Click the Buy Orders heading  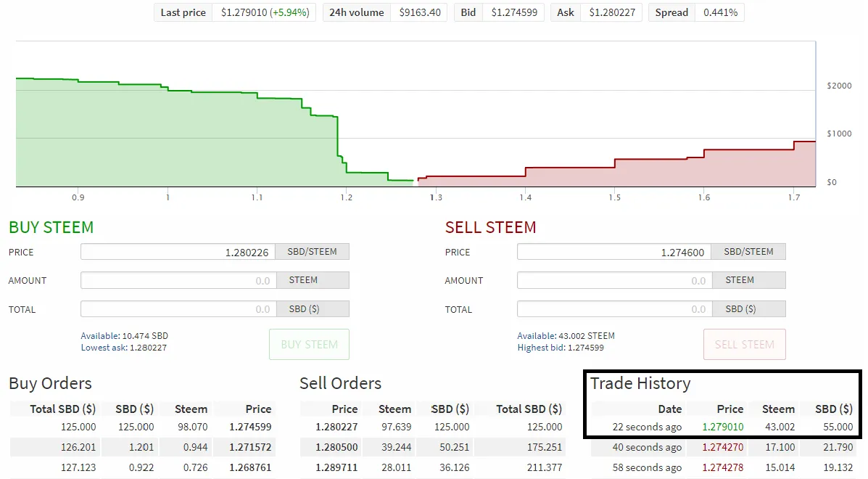pos(50,383)
